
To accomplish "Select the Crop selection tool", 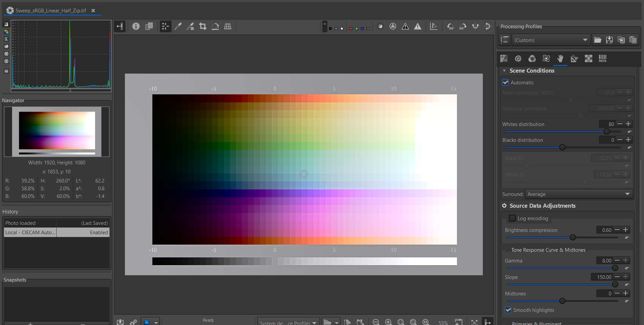I will coord(202,26).
